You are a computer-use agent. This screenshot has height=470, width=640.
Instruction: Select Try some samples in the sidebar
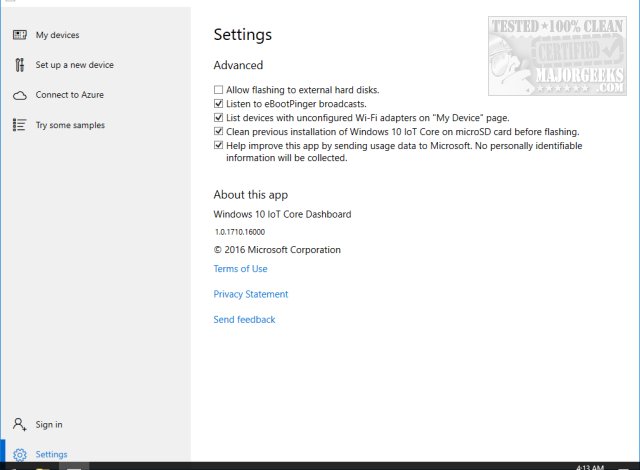tap(70, 125)
